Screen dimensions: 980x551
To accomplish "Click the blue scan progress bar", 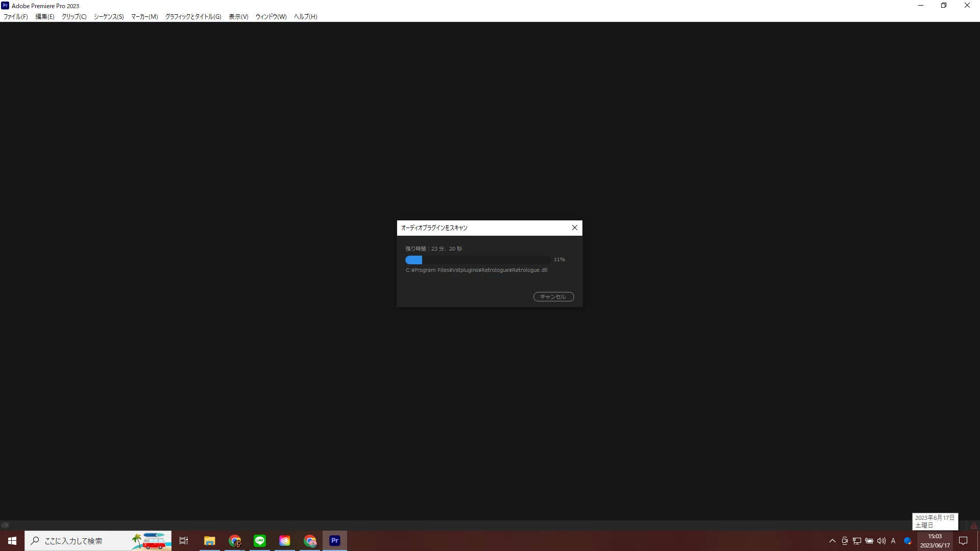I will click(x=414, y=260).
